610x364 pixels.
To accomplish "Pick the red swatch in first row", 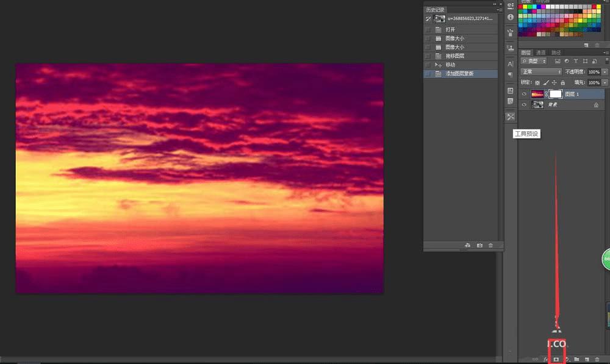I will click(520, 7).
